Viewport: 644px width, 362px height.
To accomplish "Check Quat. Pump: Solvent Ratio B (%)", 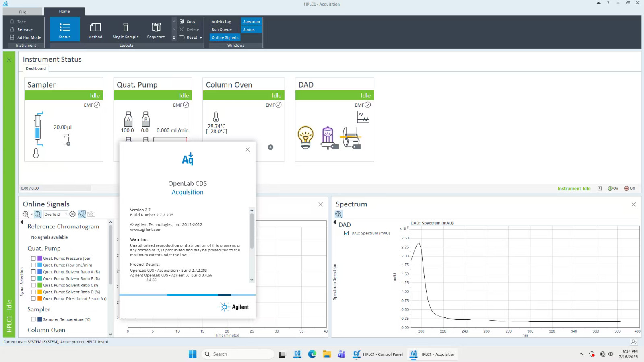I will click(33, 278).
